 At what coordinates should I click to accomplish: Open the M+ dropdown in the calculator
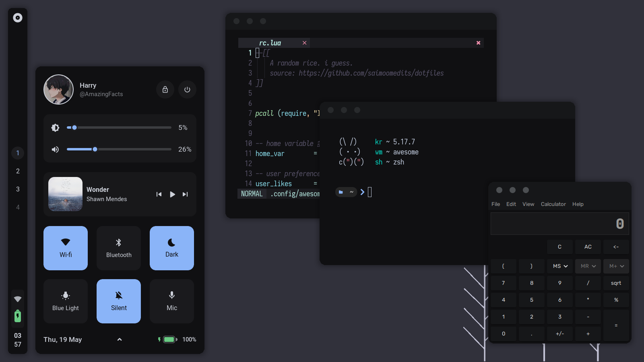pyautogui.click(x=616, y=266)
